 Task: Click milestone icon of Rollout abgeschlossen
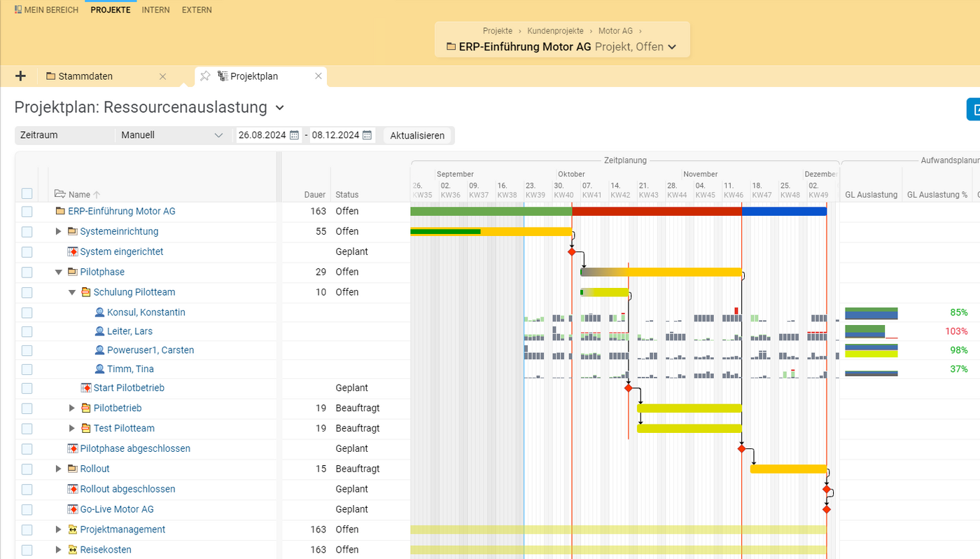pyautogui.click(x=73, y=489)
